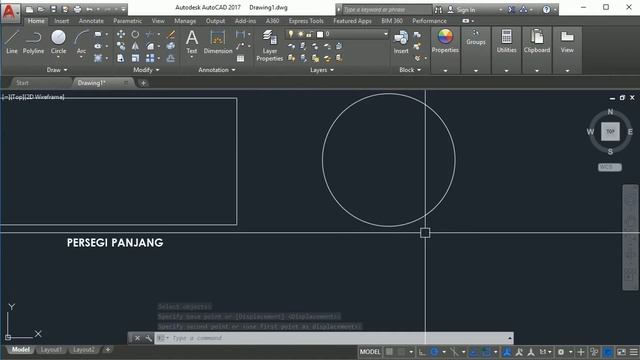The width and height of the screenshot is (640, 360).
Task: Choose the Scale tool in Modify
Action: click(135, 58)
